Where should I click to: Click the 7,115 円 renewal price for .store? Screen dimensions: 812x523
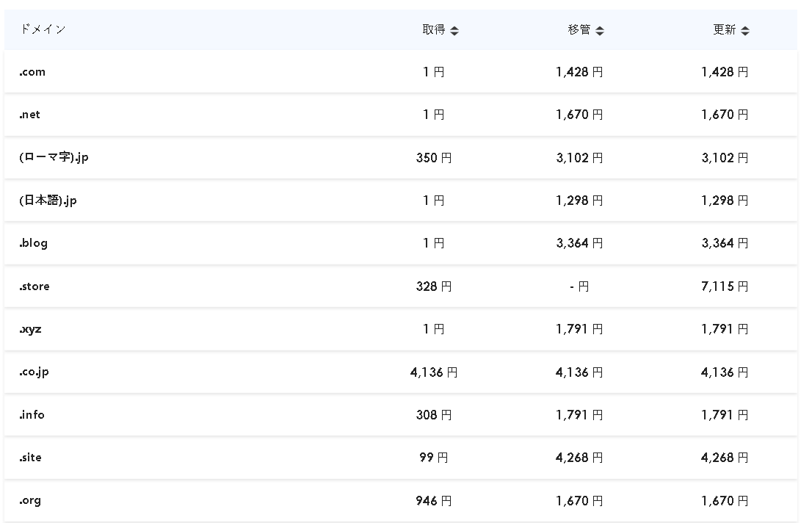(x=725, y=286)
